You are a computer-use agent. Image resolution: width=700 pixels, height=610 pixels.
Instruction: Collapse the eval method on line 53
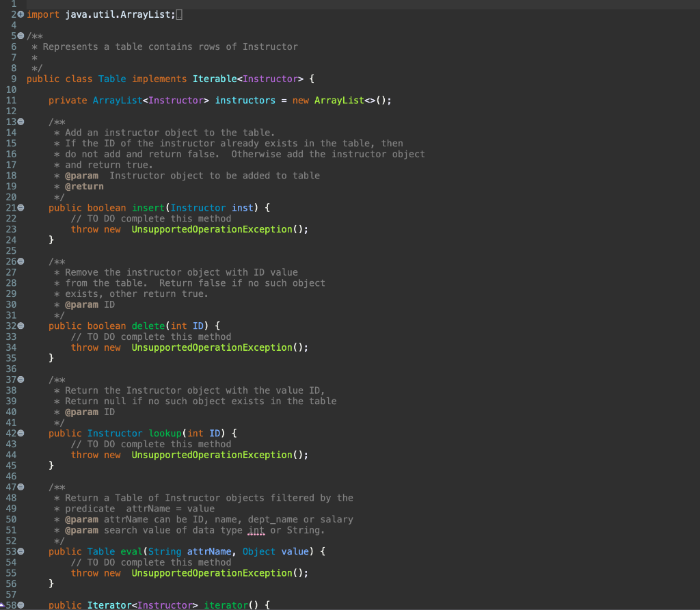21,551
